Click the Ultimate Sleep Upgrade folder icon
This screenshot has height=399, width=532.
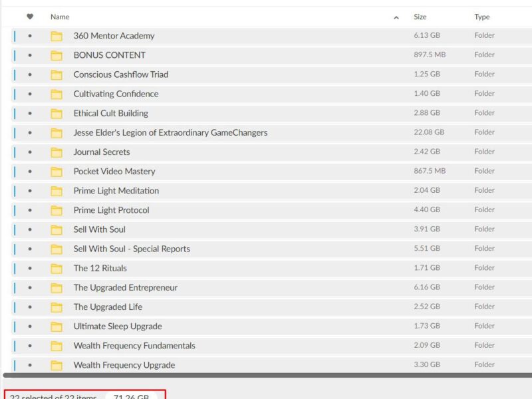point(57,327)
